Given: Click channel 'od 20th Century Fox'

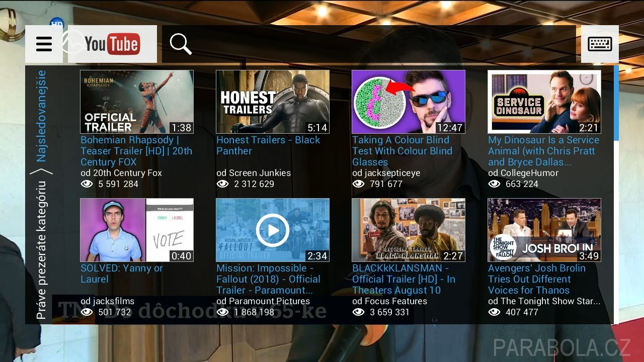Looking at the screenshot, I should pos(121,173).
